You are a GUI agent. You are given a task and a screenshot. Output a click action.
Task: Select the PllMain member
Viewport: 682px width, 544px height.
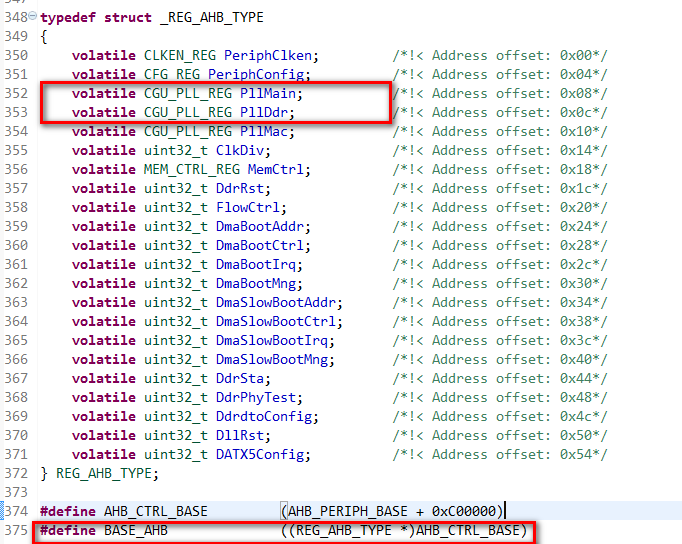coord(268,93)
